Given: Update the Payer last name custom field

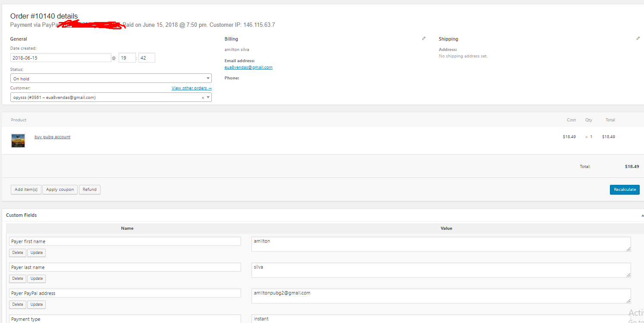Looking at the screenshot, I should [37, 279].
